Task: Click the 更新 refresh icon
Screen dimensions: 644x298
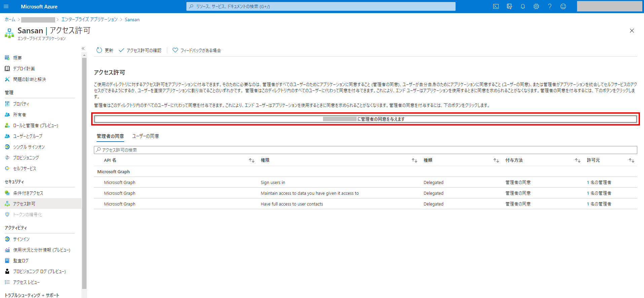Action: pyautogui.click(x=99, y=50)
